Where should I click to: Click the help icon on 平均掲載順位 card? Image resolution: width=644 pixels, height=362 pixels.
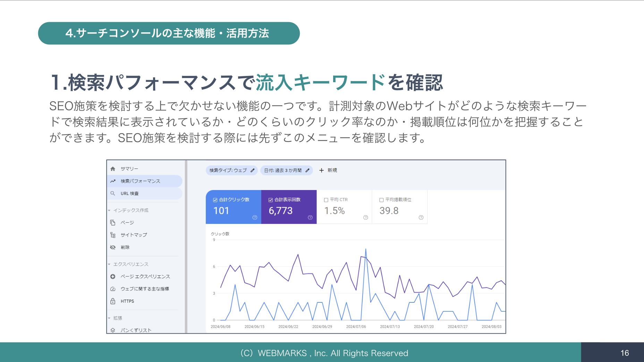point(421,217)
